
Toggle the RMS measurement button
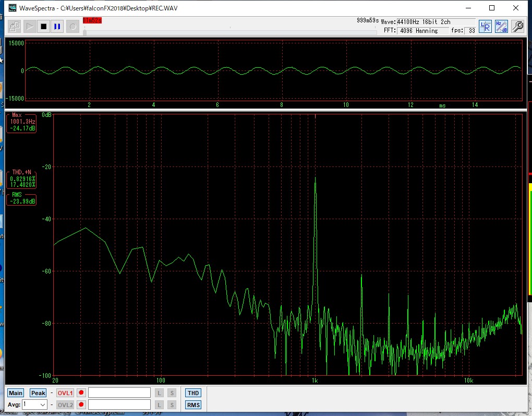coord(193,405)
